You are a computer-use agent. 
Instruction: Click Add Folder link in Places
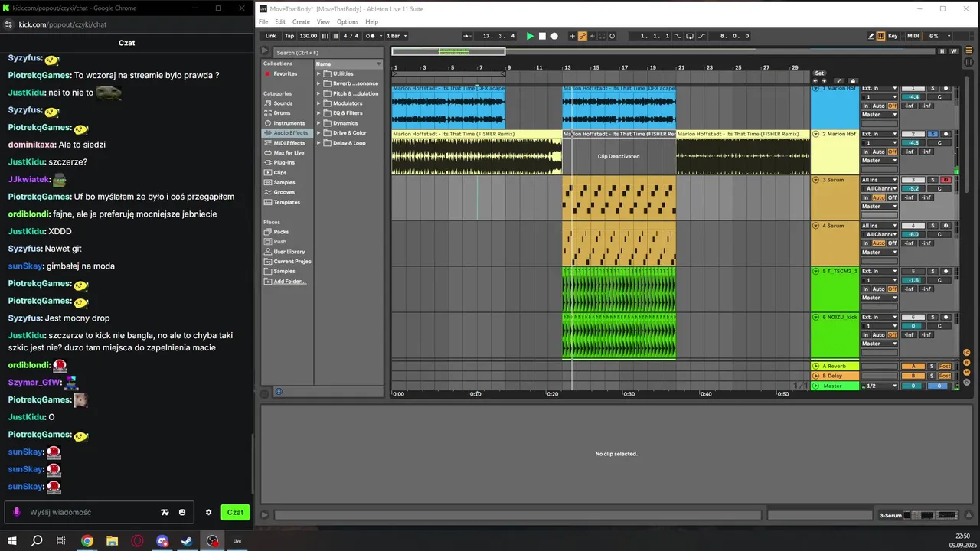coord(289,282)
